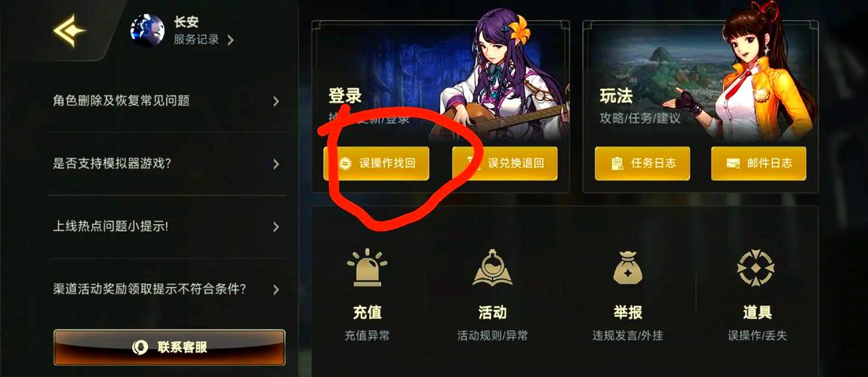Tap the headset icon on 联系客服
The width and height of the screenshot is (868, 377).
pos(140,347)
